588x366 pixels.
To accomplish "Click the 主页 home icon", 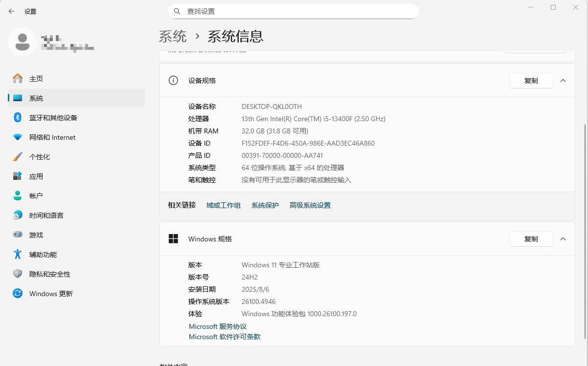I will [18, 79].
